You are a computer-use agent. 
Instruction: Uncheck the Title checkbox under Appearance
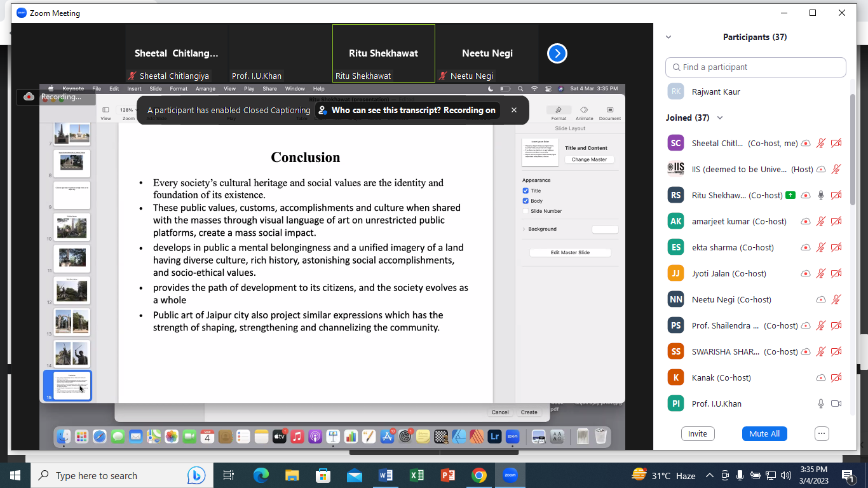click(x=526, y=191)
